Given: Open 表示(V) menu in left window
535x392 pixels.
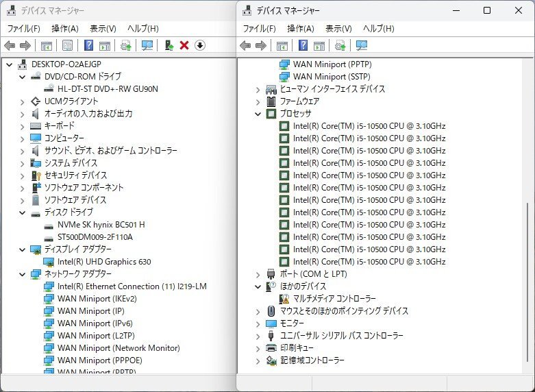Looking at the screenshot, I should (103, 28).
